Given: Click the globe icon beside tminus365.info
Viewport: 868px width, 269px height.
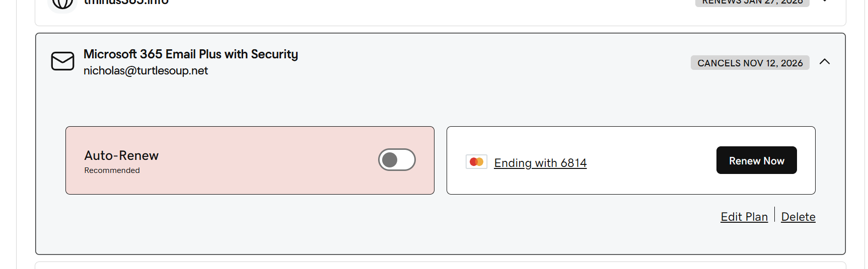Looking at the screenshot, I should 62,3.
